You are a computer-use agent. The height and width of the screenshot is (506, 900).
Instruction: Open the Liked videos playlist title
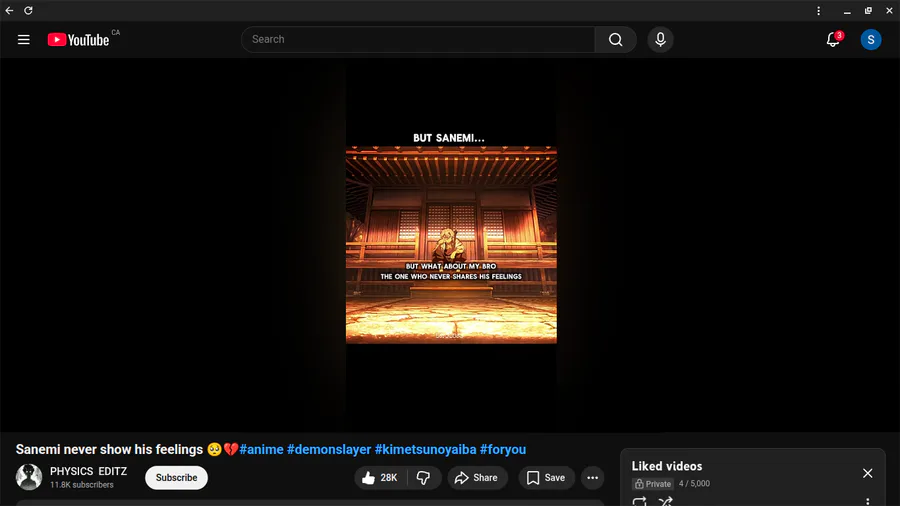(x=667, y=466)
